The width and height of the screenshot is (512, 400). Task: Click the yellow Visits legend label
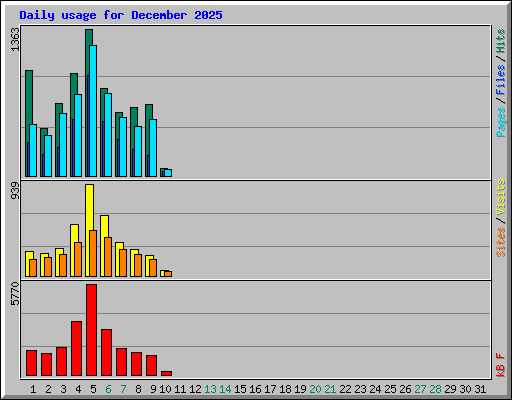click(x=500, y=198)
